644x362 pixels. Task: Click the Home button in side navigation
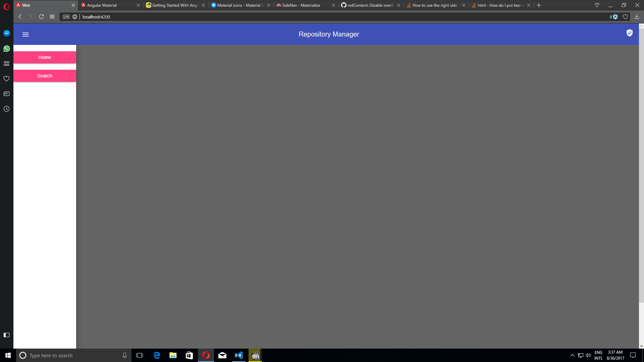coord(45,57)
